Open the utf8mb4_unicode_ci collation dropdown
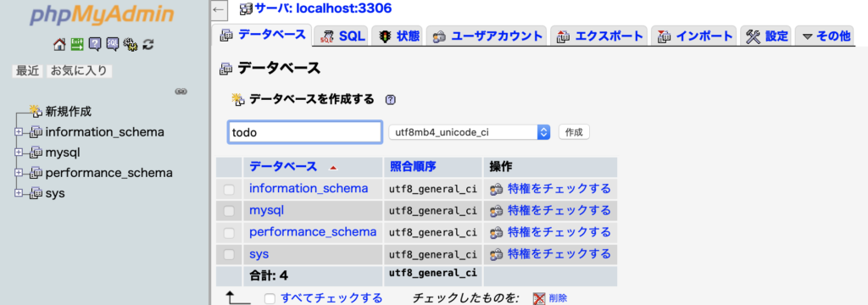Screen dimensions: 868x305 (x=470, y=132)
